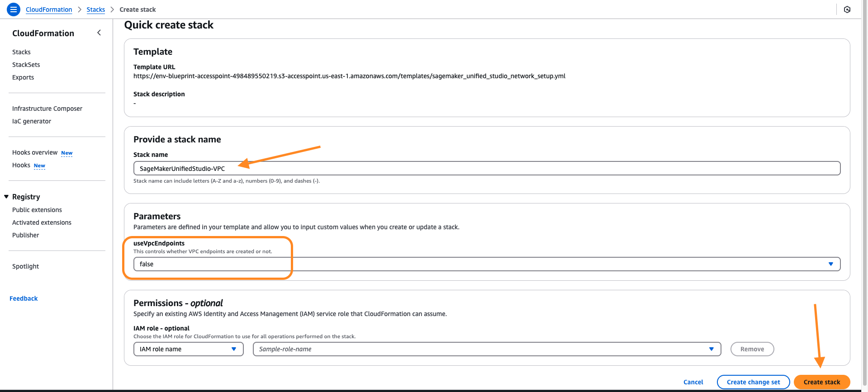Click the Stacks breadcrumb link

click(96, 9)
